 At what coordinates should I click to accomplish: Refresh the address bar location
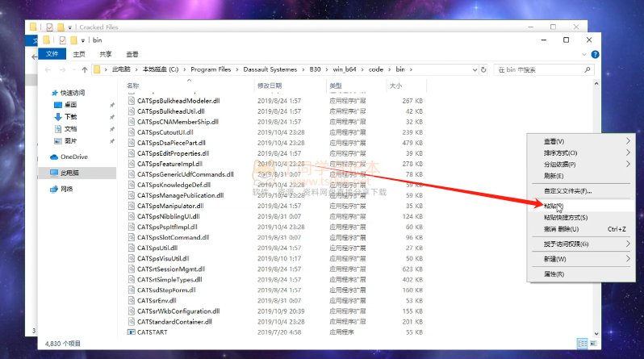(x=483, y=70)
